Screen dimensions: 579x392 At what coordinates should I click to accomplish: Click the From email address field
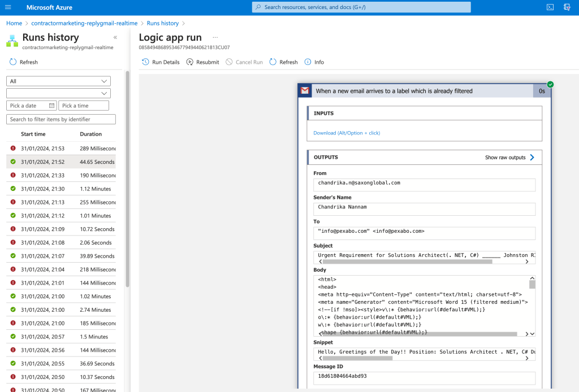click(x=424, y=185)
